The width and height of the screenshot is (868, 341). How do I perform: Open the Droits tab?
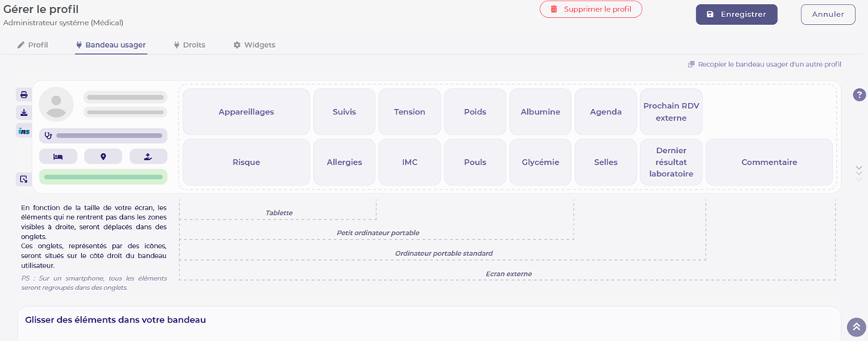(x=189, y=45)
